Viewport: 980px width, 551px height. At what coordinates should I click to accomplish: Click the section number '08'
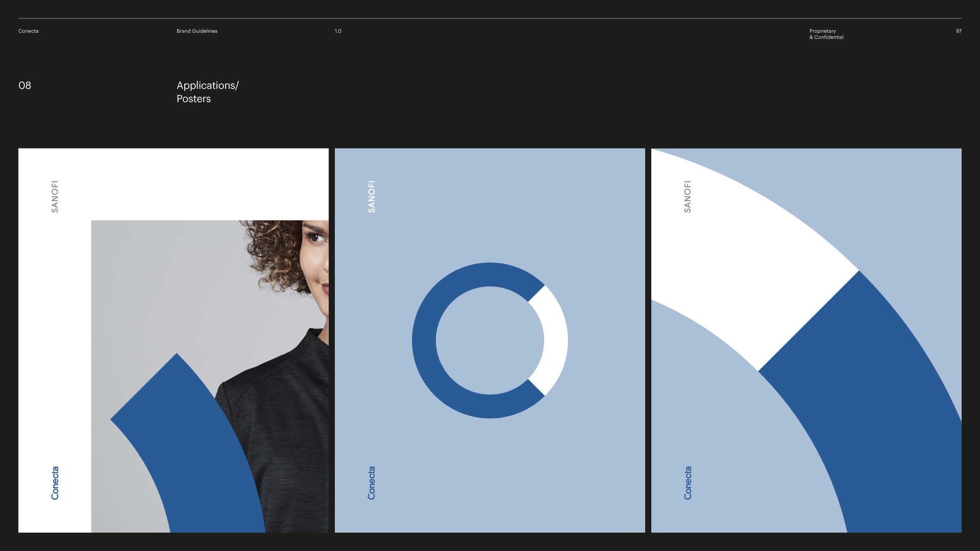point(24,85)
